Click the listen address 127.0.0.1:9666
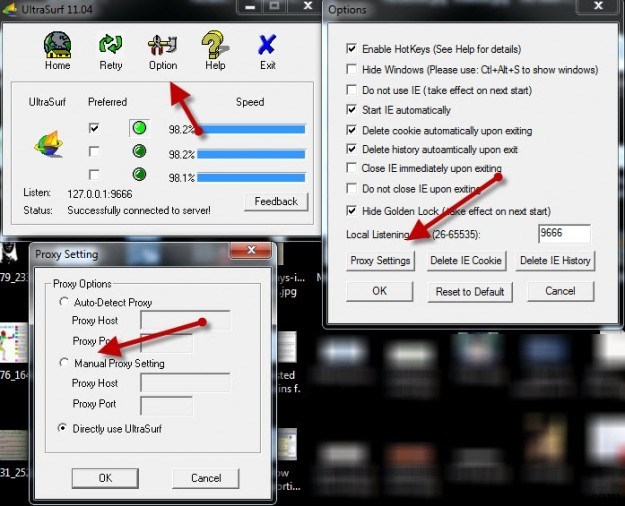The height and width of the screenshot is (506, 625). (100, 194)
